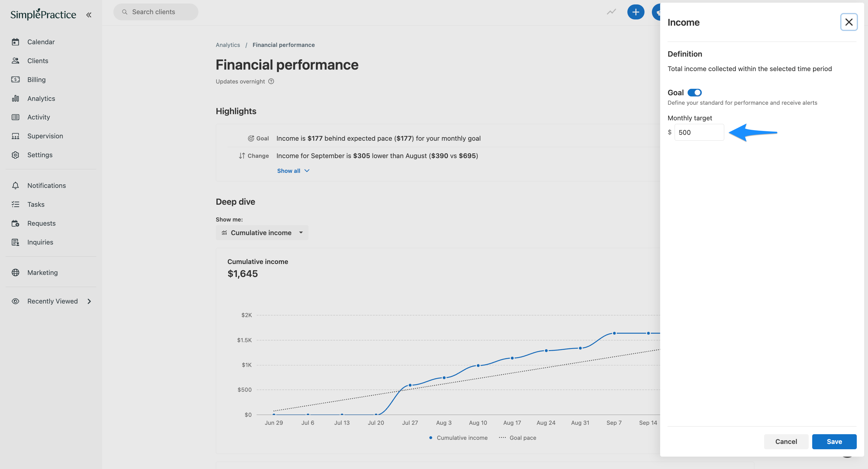Click the Recently Viewed eye icon

tap(15, 301)
